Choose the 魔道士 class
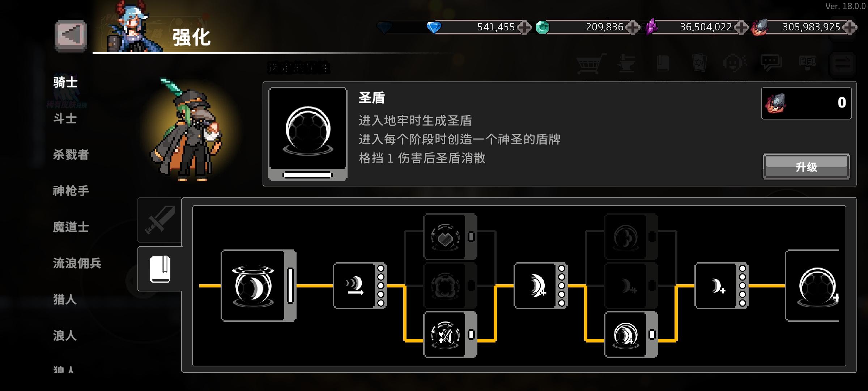The width and height of the screenshot is (868, 391). [71, 227]
